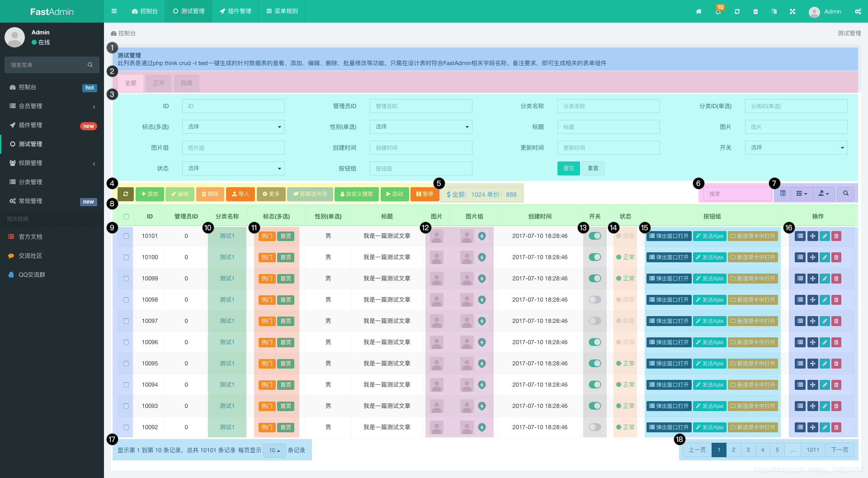Screen dimensions: 868x478
Task: Click the table refresh button icon
Action: [126, 194]
